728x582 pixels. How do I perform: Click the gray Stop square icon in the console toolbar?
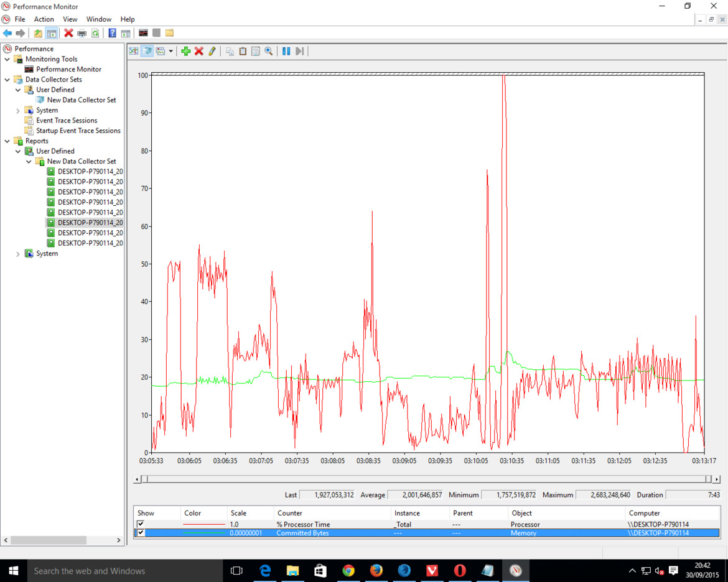coord(156,33)
